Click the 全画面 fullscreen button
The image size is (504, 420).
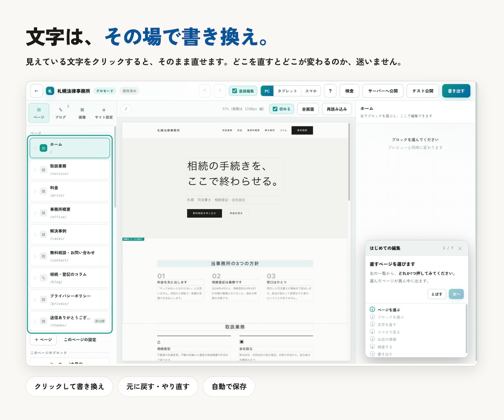pyautogui.click(x=308, y=109)
